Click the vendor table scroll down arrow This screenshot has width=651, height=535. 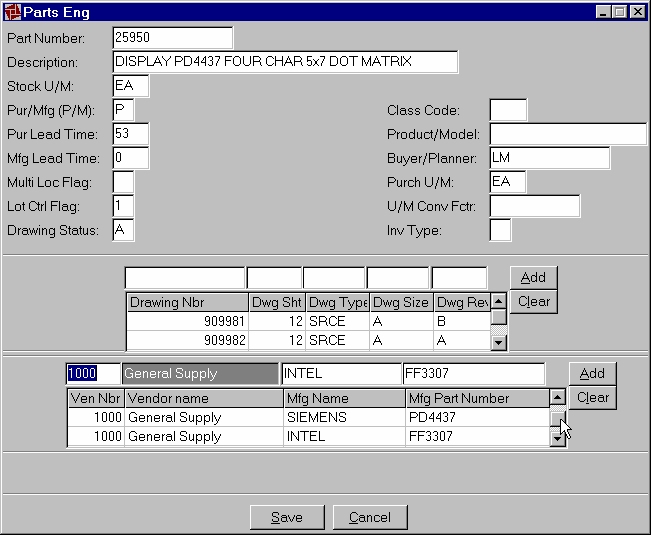558,439
